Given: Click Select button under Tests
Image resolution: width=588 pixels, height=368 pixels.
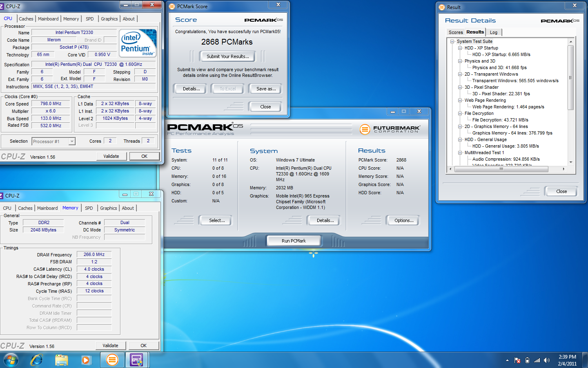Looking at the screenshot, I should pos(217,220).
